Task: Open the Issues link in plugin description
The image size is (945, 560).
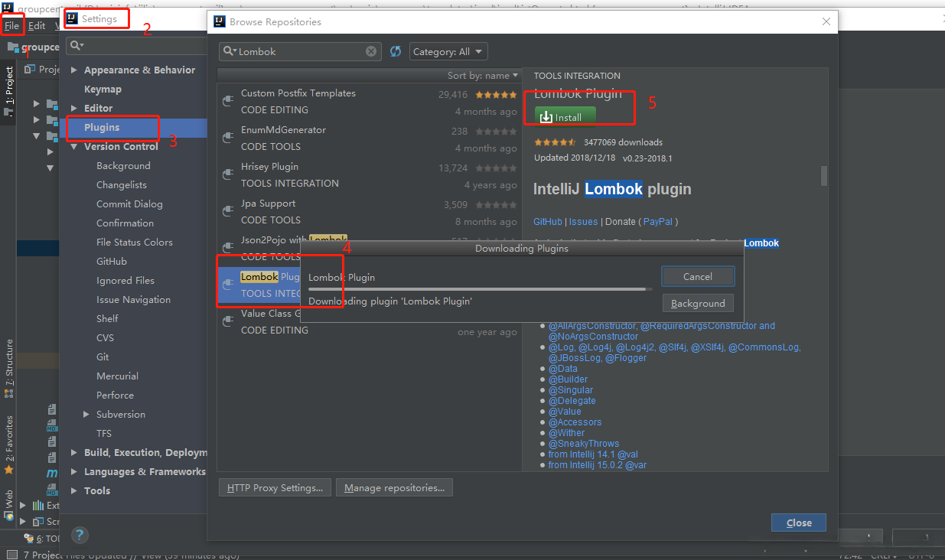Action: (x=583, y=221)
